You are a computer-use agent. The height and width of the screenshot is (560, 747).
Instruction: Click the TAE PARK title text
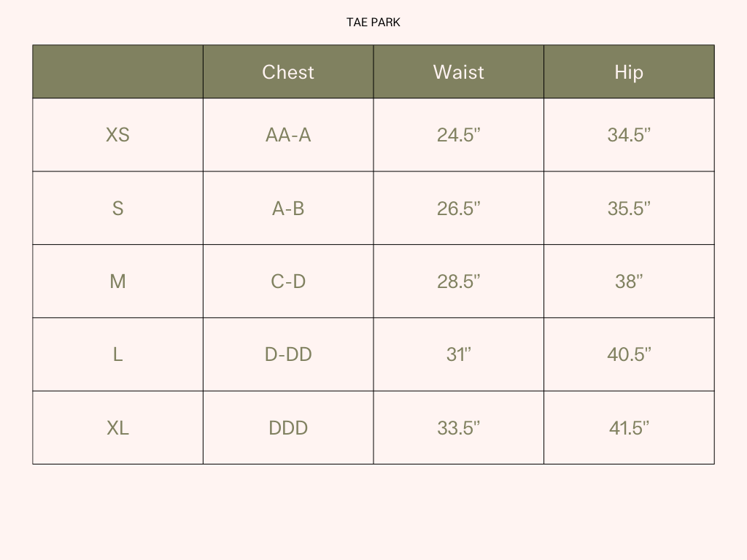pyautogui.click(x=373, y=23)
